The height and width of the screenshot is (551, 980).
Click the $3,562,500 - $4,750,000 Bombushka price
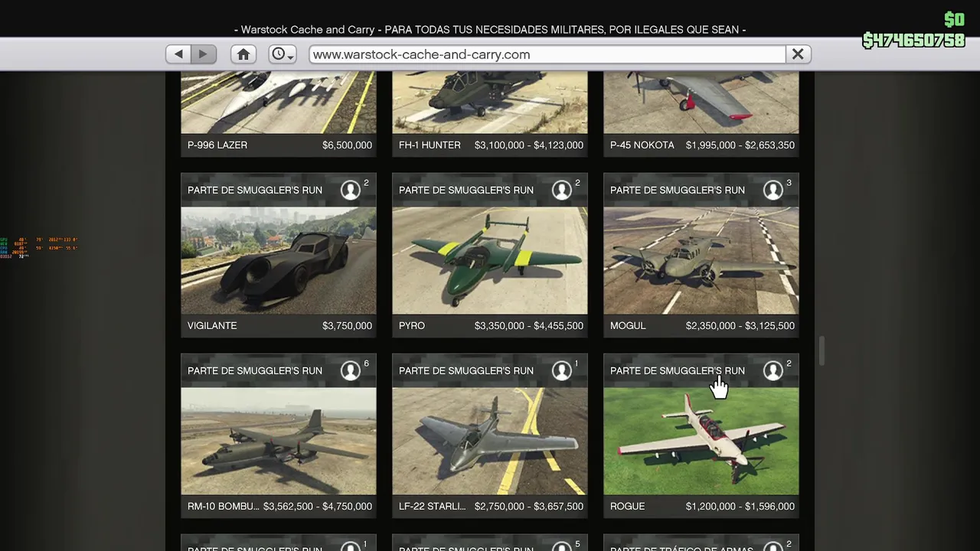coord(318,506)
